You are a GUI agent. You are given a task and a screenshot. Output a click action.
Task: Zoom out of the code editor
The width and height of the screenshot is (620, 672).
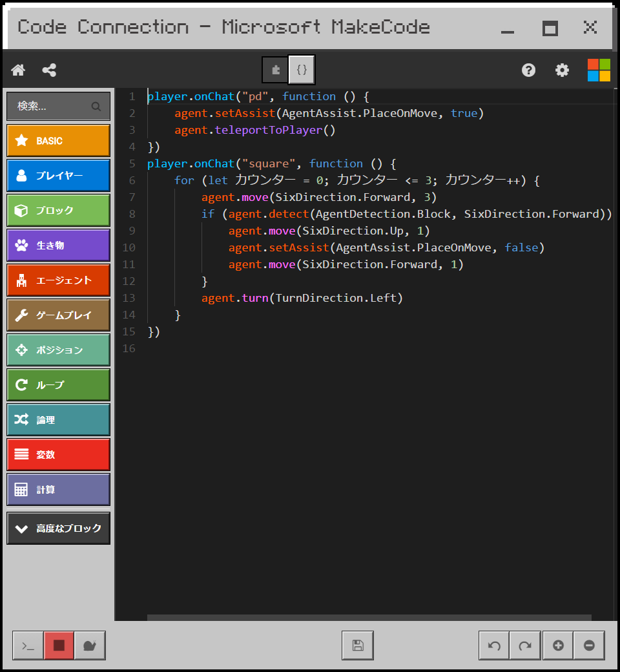pyautogui.click(x=589, y=645)
